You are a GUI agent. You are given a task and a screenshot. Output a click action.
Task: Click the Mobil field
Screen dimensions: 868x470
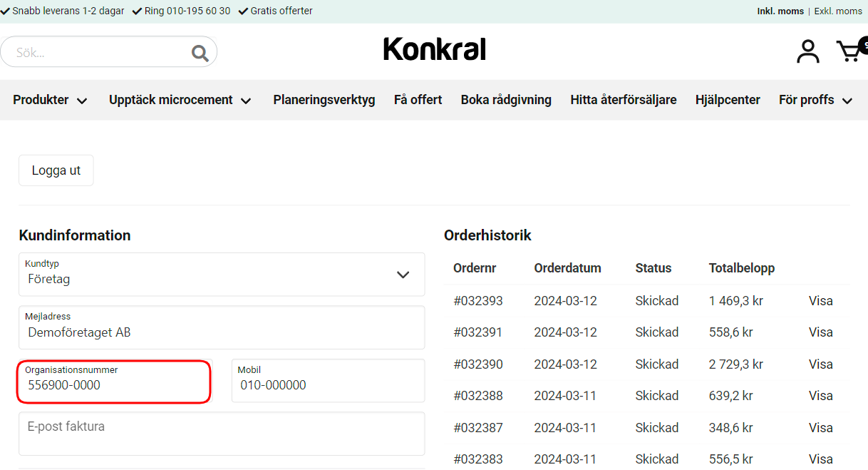(329, 381)
